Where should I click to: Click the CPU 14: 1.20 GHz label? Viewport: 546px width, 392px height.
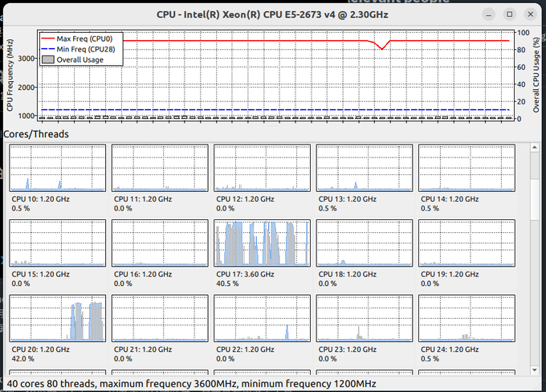[450, 199]
